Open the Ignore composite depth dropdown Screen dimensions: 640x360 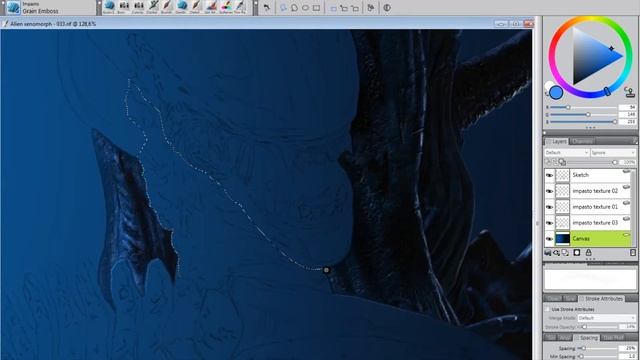point(613,153)
